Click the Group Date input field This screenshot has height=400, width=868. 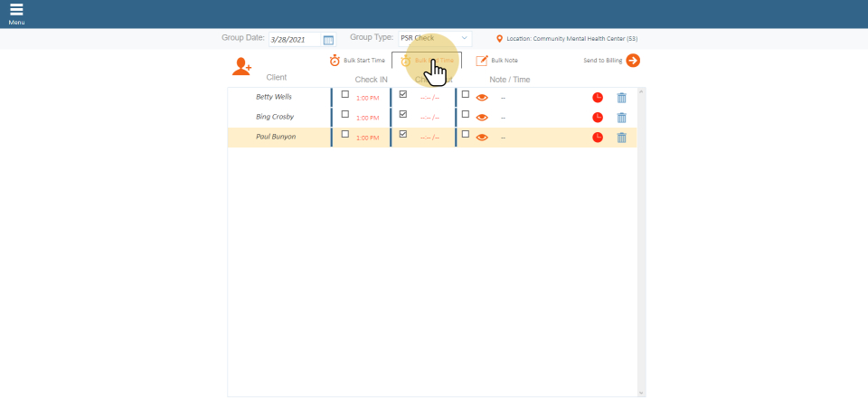pyautogui.click(x=295, y=40)
